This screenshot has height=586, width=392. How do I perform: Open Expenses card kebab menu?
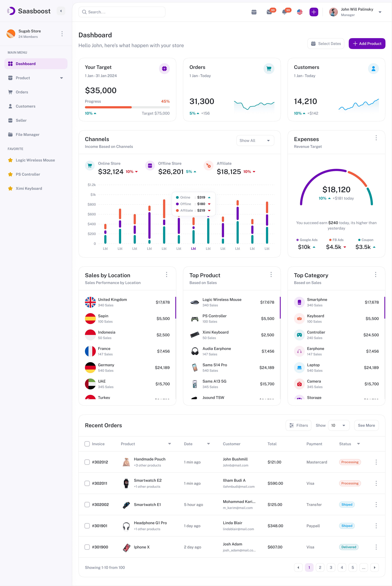[x=376, y=138]
